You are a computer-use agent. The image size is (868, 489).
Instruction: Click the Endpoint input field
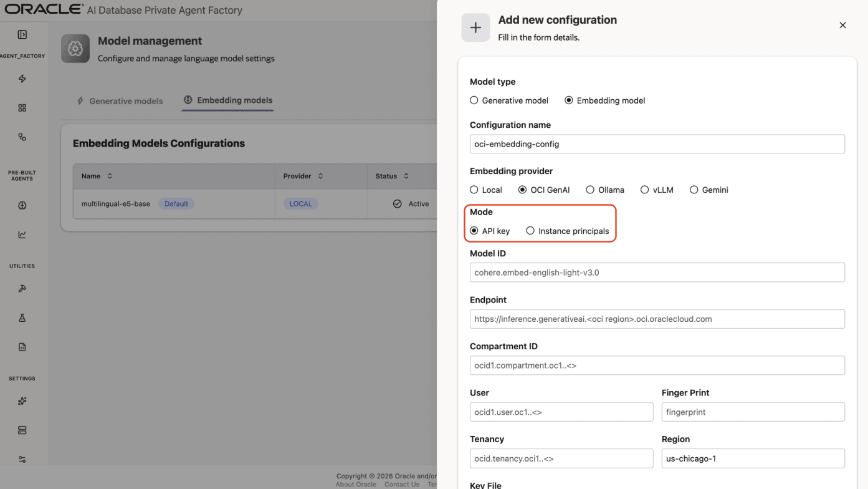tap(657, 319)
